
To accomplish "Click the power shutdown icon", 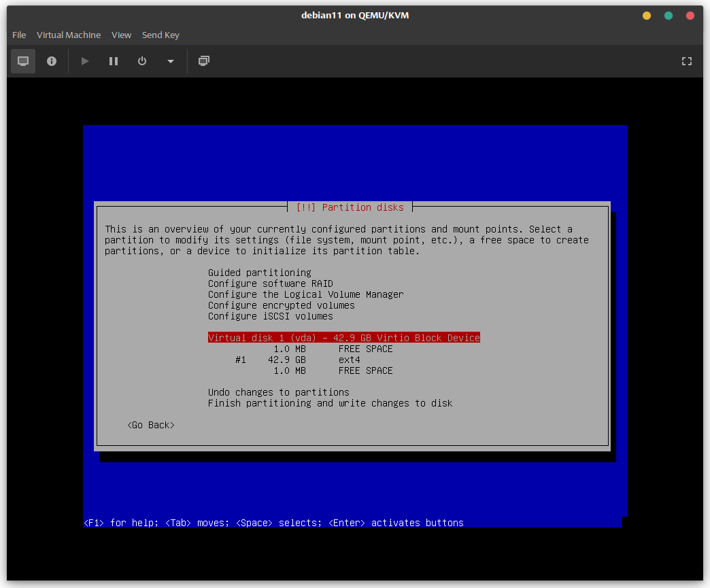I will [142, 61].
